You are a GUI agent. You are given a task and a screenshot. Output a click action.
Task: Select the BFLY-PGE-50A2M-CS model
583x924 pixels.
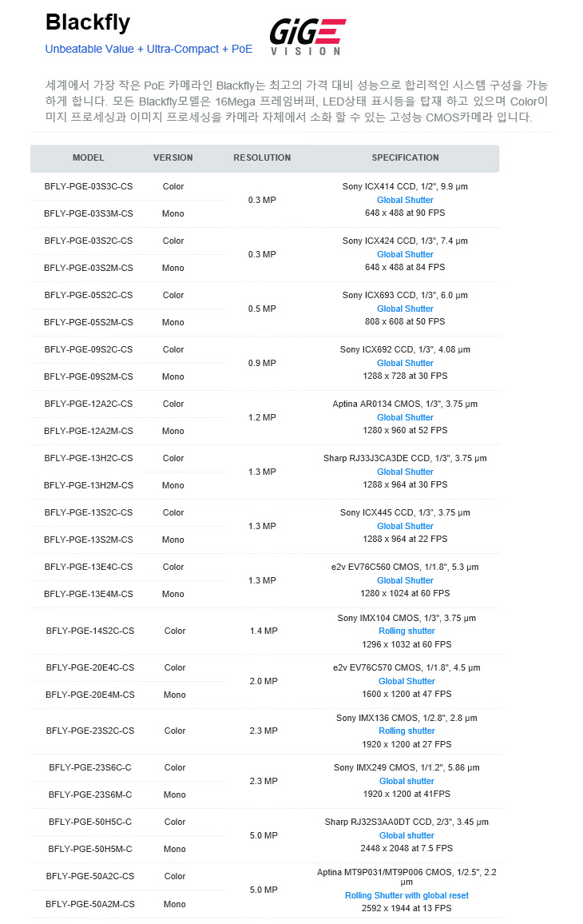[90, 904]
